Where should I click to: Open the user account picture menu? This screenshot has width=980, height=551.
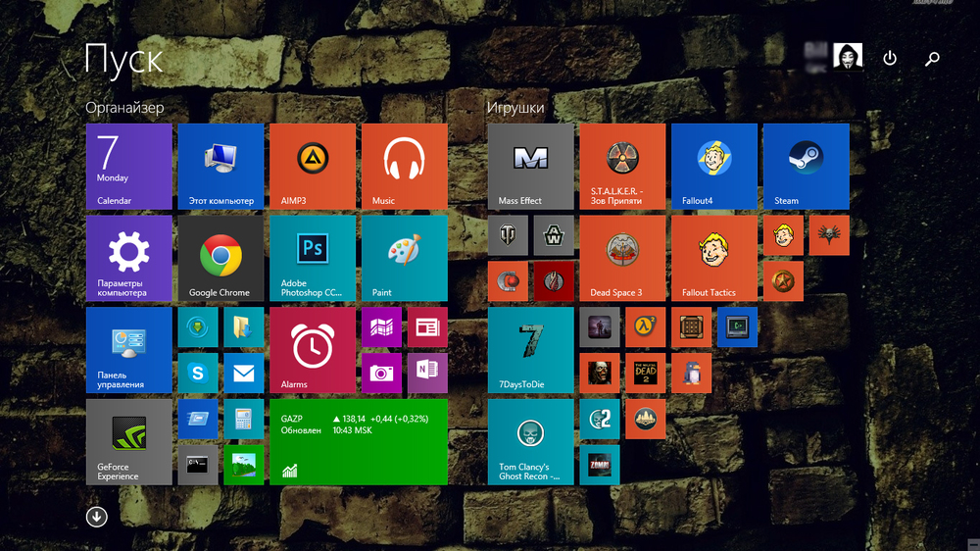point(847,57)
